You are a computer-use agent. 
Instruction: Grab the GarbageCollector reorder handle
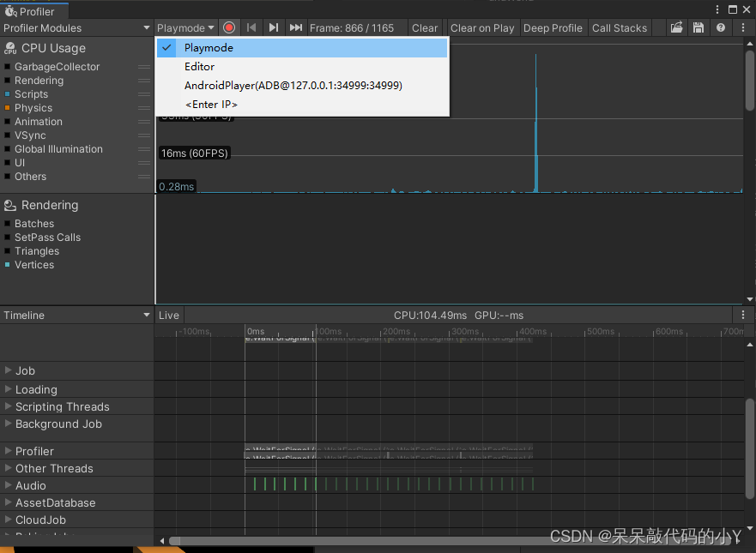[143, 67]
